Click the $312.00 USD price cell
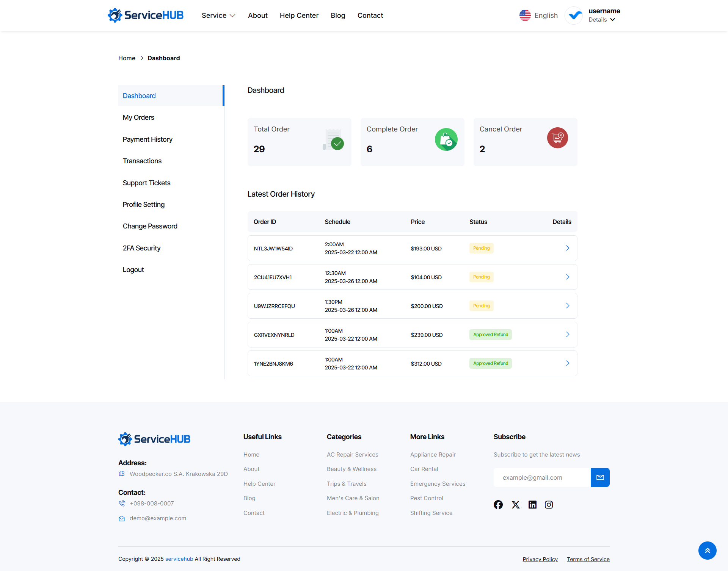This screenshot has height=571, width=728. click(426, 364)
